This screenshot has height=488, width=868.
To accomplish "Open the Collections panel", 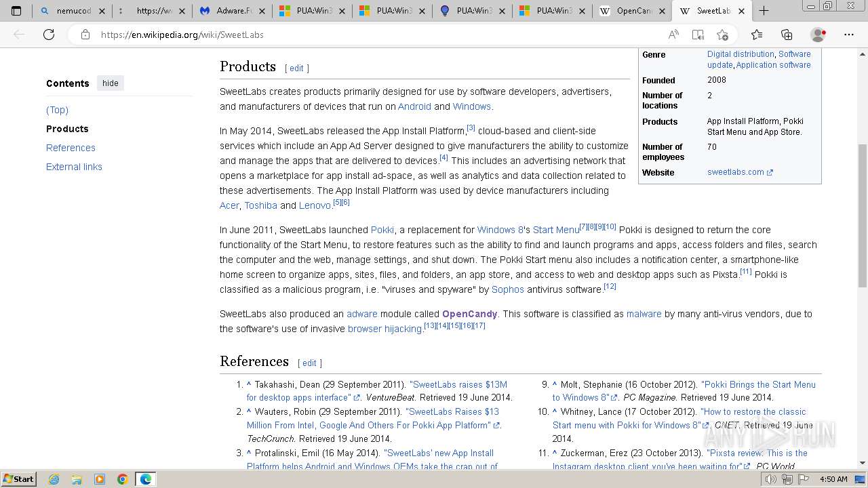I will click(x=787, y=35).
